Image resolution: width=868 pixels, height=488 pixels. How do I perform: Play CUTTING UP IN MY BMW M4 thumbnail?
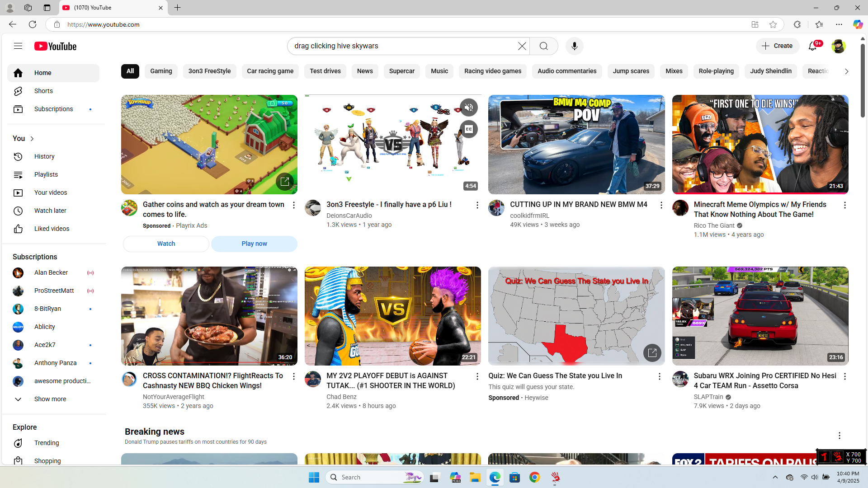tap(576, 145)
